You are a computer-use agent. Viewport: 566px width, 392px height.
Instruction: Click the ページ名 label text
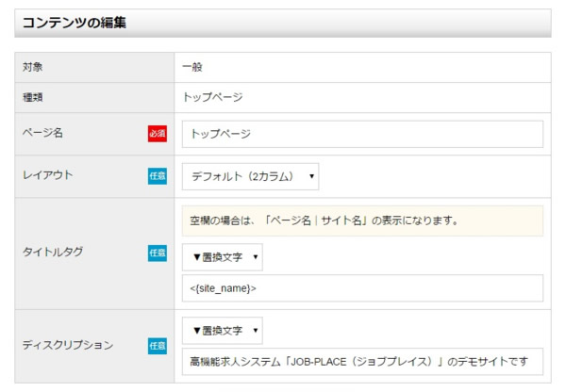coord(42,134)
